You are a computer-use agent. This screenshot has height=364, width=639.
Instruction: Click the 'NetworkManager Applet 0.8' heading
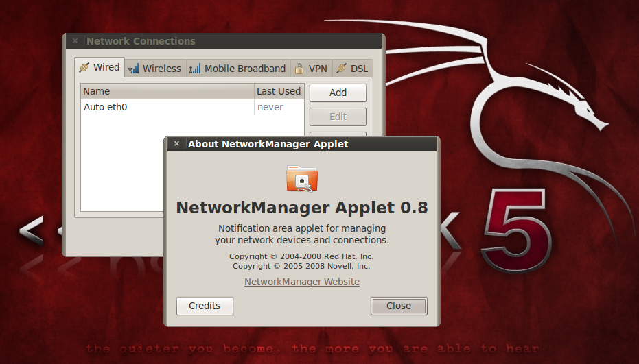(302, 208)
